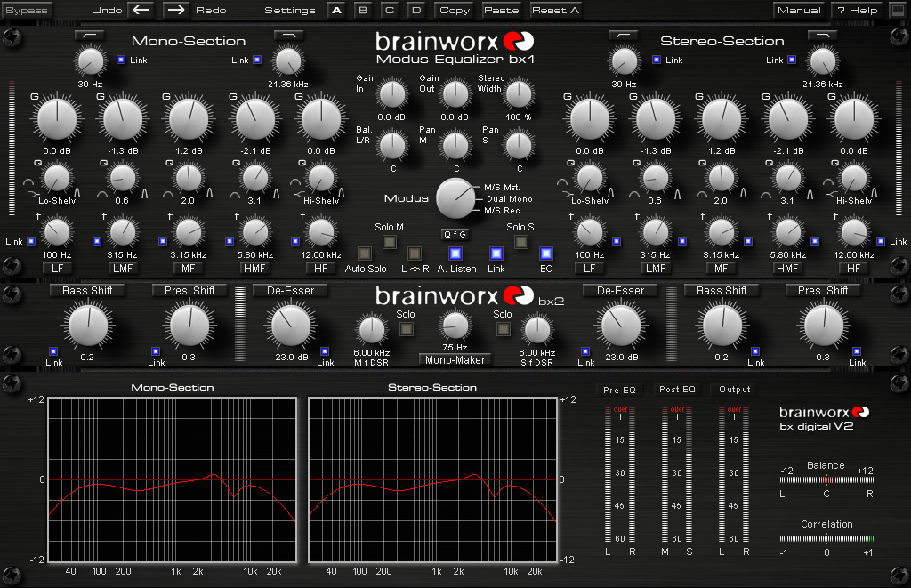Toggle the EQ enable blue switch
This screenshot has width=911, height=588.
546,254
